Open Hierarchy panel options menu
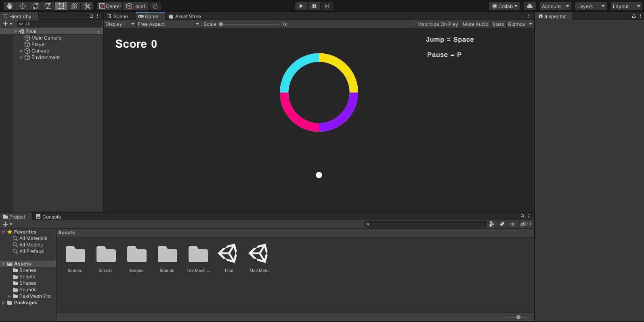 (98, 16)
